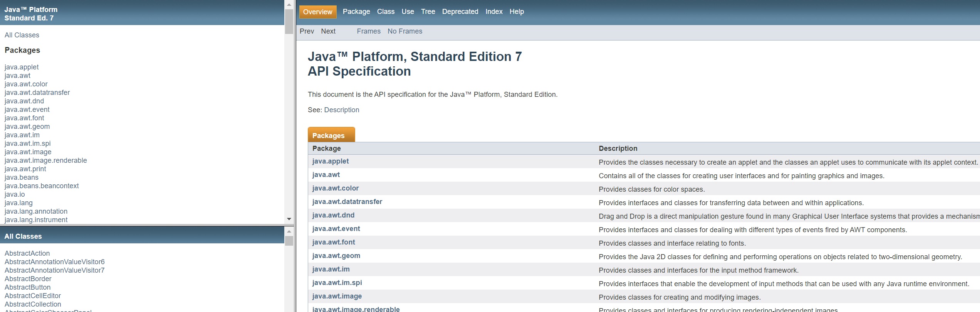Open the Help page
Image resolution: width=980 pixels, height=312 pixels.
pyautogui.click(x=516, y=12)
